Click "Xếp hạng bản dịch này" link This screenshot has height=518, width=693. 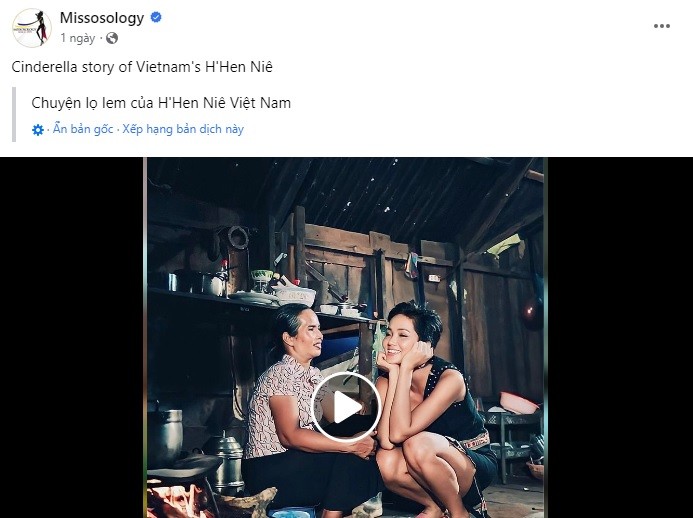pyautogui.click(x=183, y=129)
